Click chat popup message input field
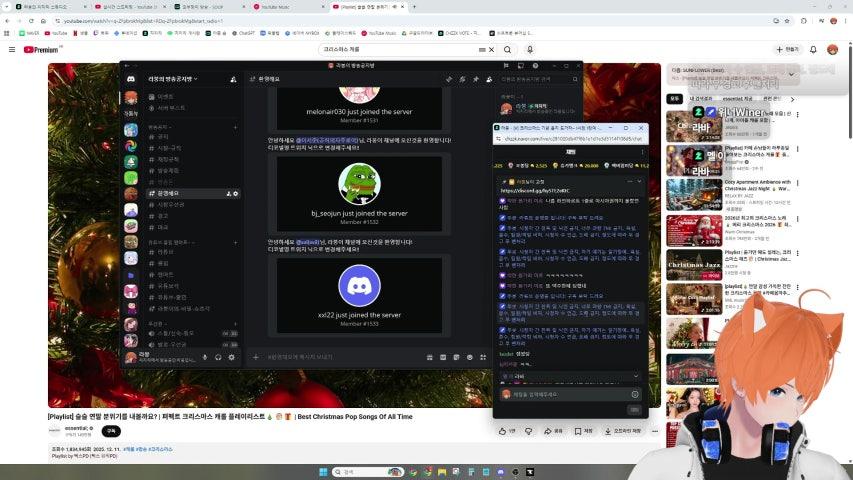The width and height of the screenshot is (853, 480). [565, 394]
